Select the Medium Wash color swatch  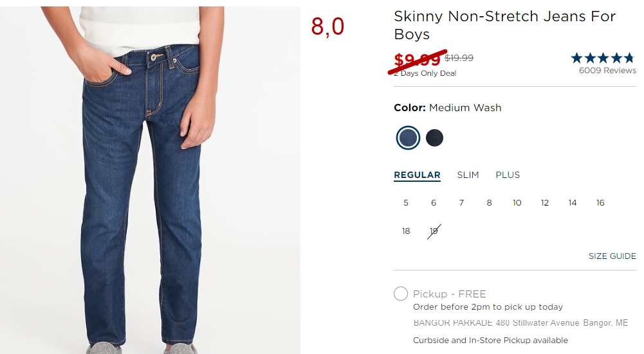(x=408, y=138)
